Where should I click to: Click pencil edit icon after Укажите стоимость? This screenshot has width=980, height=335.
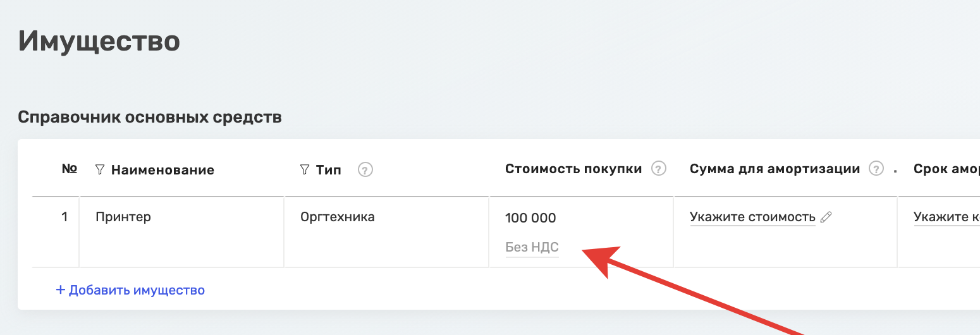(826, 217)
